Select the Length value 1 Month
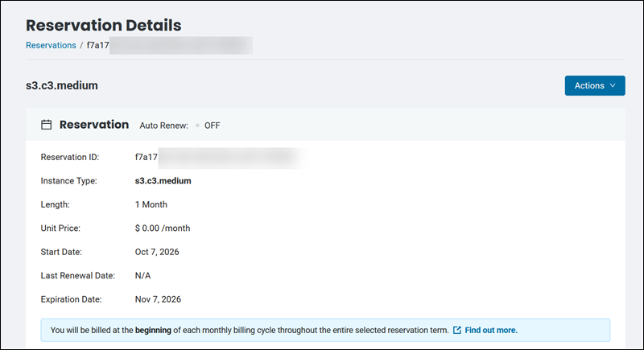644x350 pixels. (x=151, y=204)
